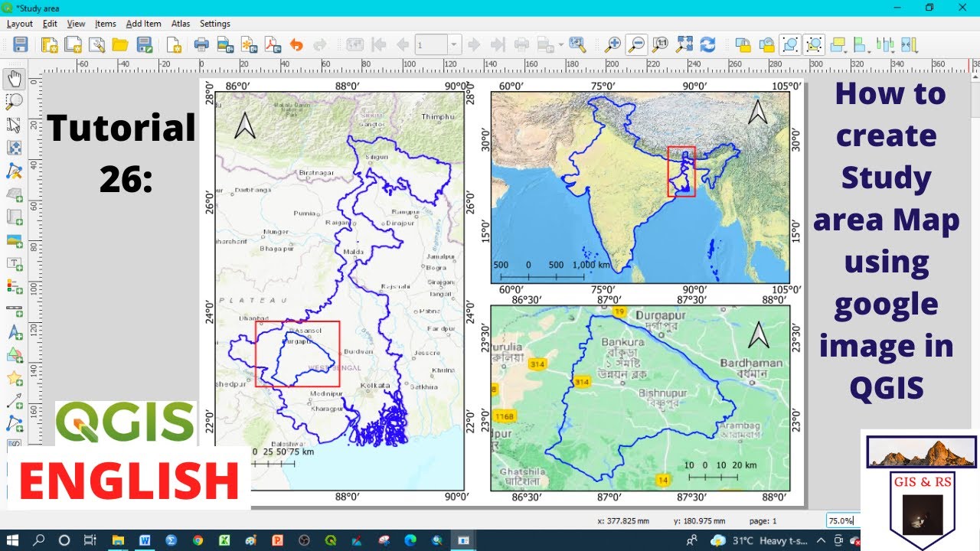
Task: Zoom to 100 percent
Action: pos(660,44)
